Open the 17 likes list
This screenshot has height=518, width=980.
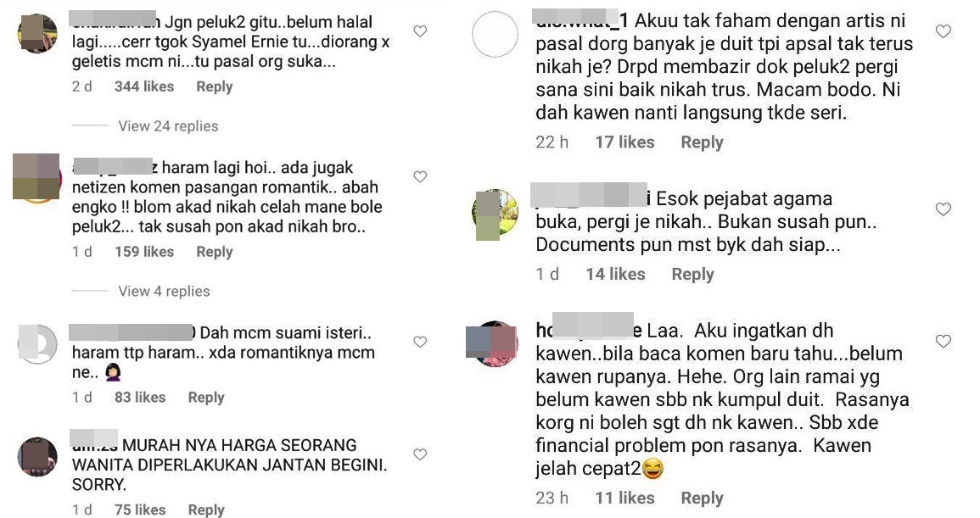pos(624,142)
